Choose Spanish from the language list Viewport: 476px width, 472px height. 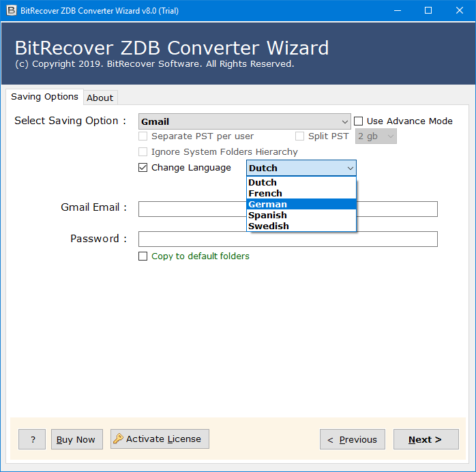(x=301, y=216)
